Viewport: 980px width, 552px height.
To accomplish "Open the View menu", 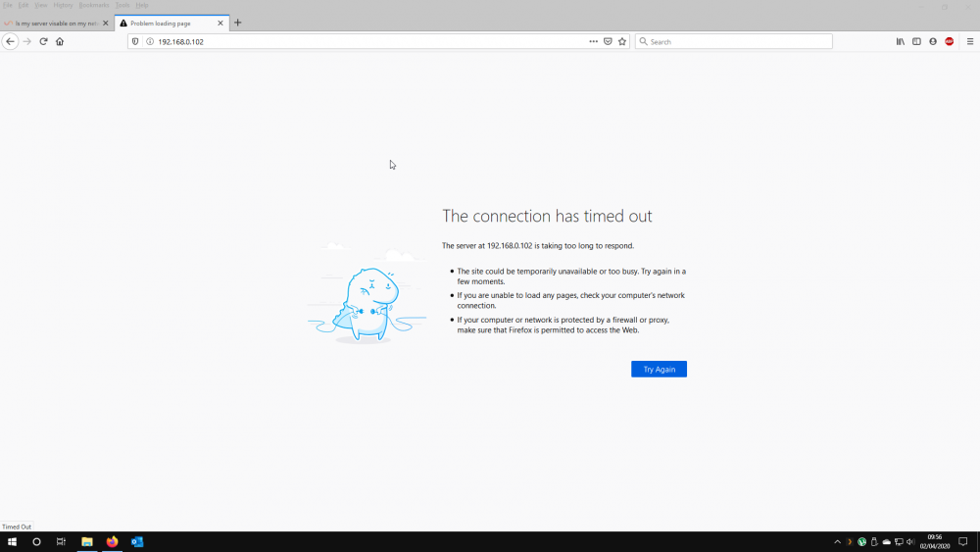I will click(x=40, y=5).
